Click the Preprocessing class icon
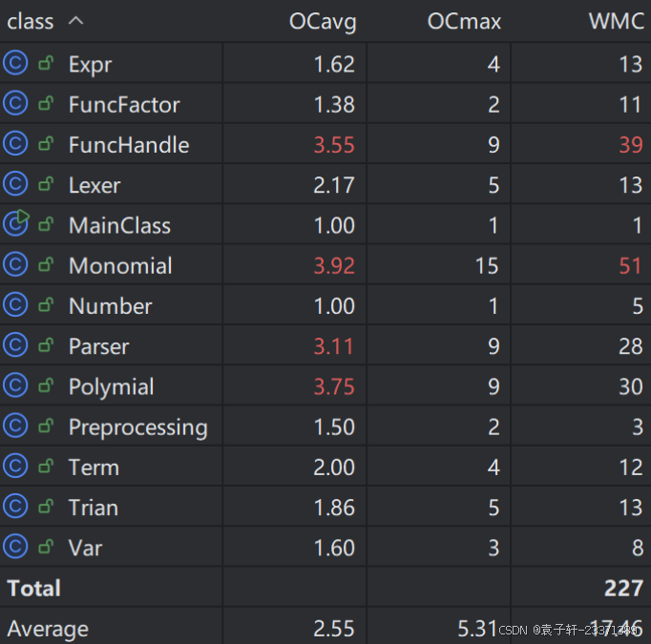 pos(15,426)
